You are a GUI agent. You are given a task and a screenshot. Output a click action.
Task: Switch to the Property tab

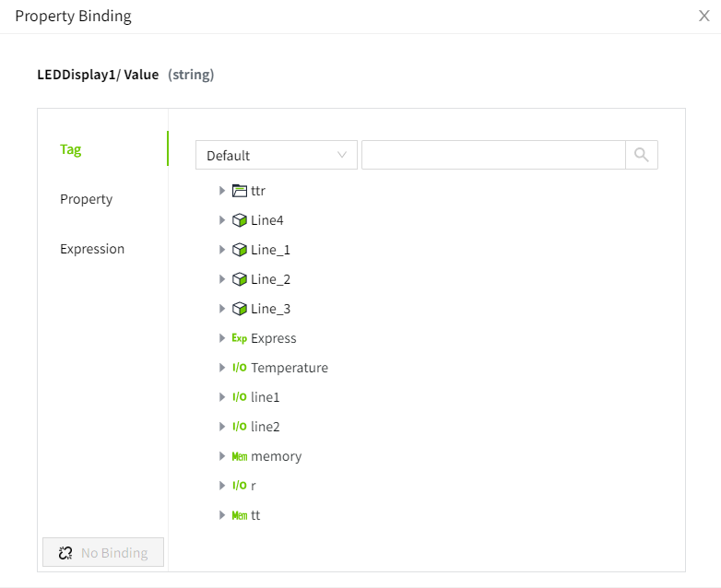pyautogui.click(x=86, y=199)
